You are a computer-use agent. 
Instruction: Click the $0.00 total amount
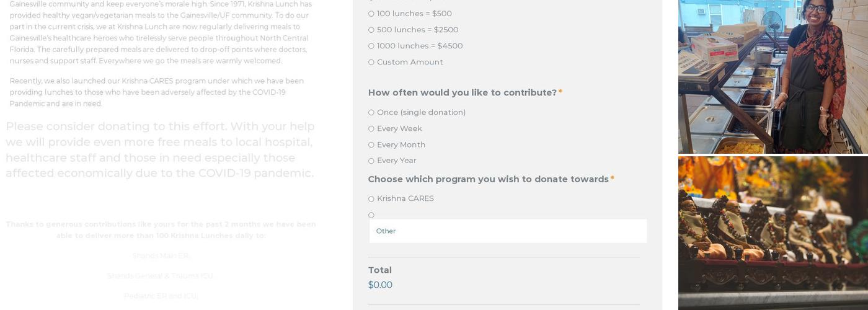point(380,285)
